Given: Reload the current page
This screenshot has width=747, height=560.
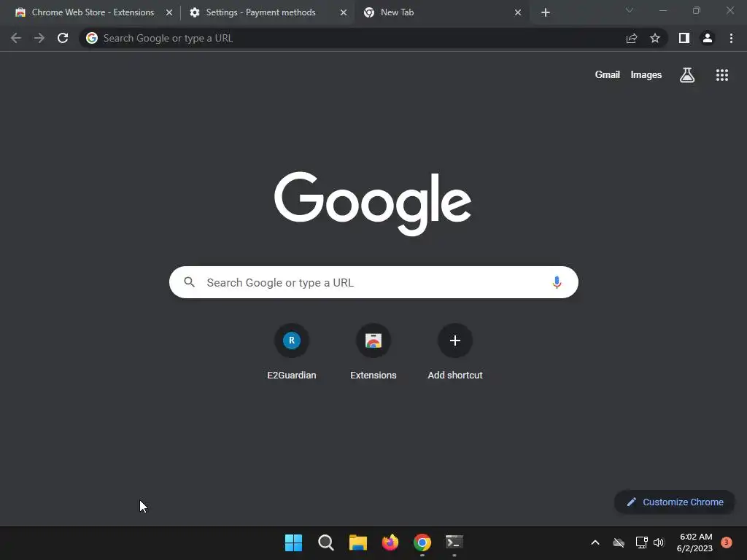Looking at the screenshot, I should coord(63,38).
